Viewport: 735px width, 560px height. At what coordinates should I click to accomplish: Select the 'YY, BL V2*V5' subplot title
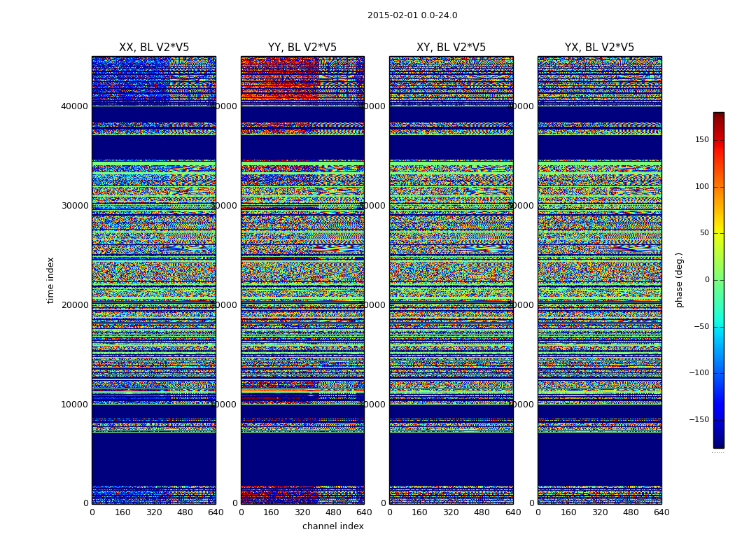pos(302,48)
